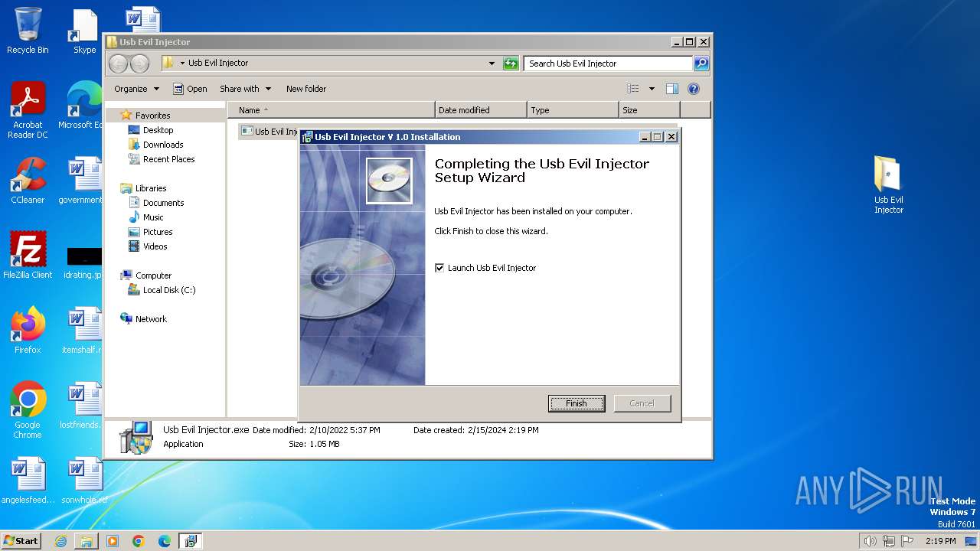Select the sonwhole.rtf document on desktop
The image size is (980, 551).
point(84,481)
